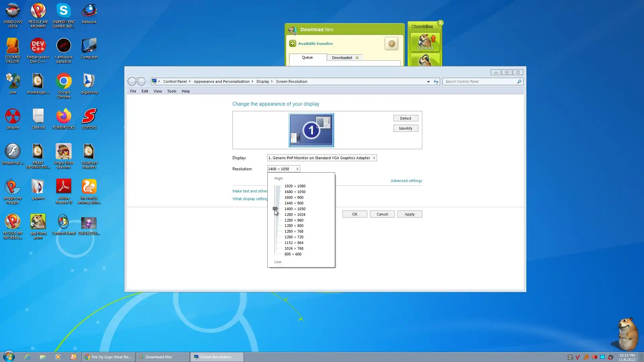Click the Available transfer plus icon
This screenshot has height=362, width=644.
click(x=292, y=44)
